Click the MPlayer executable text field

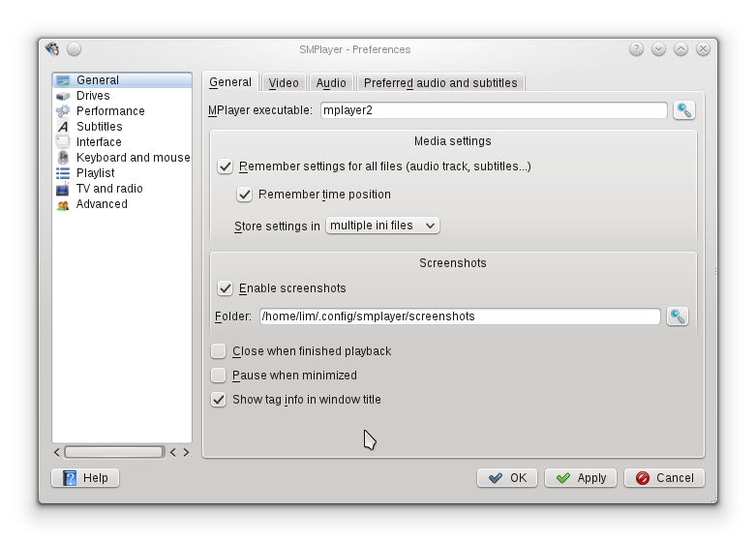click(494, 110)
